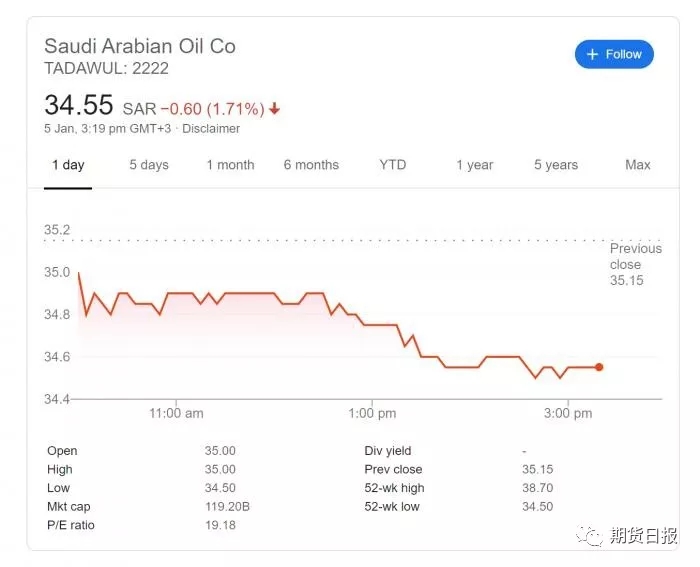The image size is (700, 567).
Task: Open the Disclaimer link
Action: (x=211, y=129)
